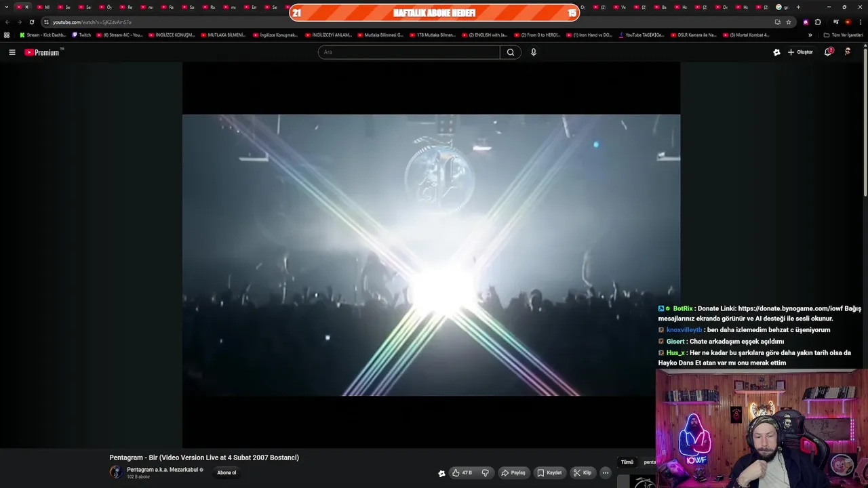Open the Stream-NC YouTube bookmark
This screenshot has height=488, width=868.
pyautogui.click(x=120, y=35)
